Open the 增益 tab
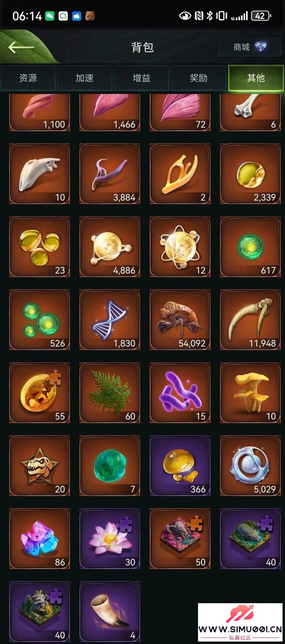The width and height of the screenshot is (285, 644). click(142, 78)
